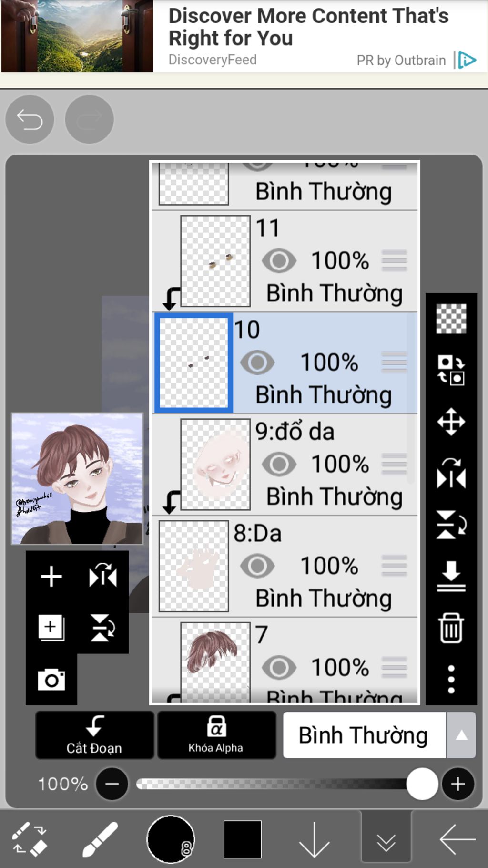
Task: Add a new layer with plus icon
Action: point(51,577)
